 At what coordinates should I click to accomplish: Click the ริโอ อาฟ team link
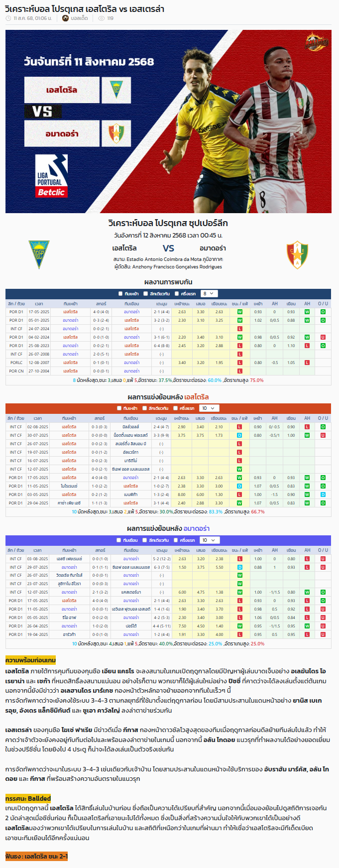pyautogui.click(x=70, y=618)
